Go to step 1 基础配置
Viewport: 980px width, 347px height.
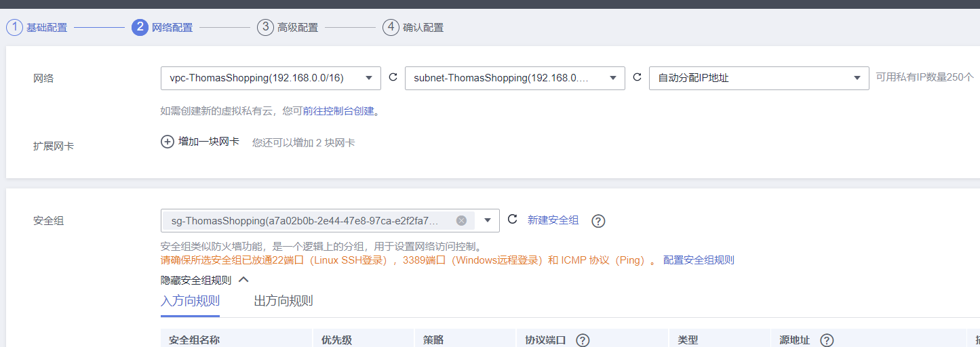tap(37, 28)
